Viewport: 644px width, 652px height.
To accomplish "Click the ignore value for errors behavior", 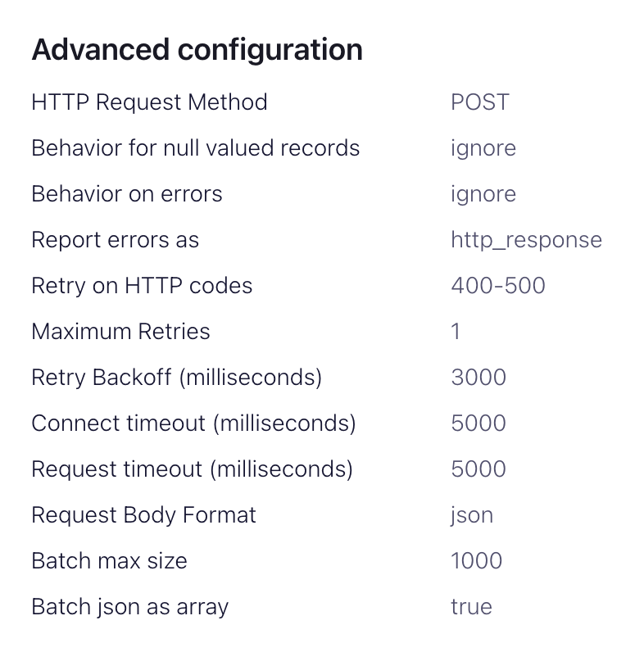I will click(483, 194).
